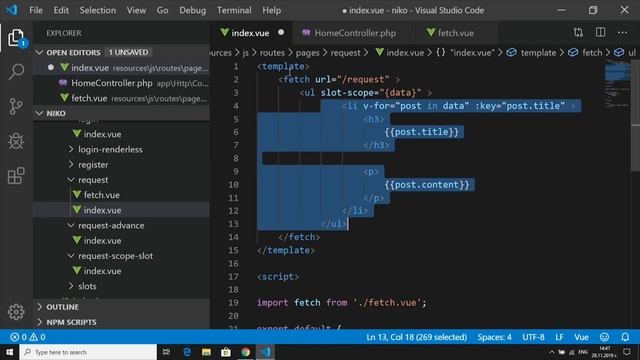Image resolution: width=640 pixels, height=360 pixels.
Task: Click the taskbar clock and date
Action: tap(604, 352)
